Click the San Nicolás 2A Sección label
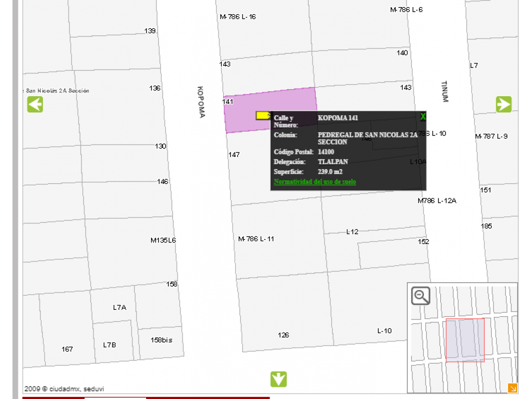This screenshot has height=399, width=532. pos(57,91)
